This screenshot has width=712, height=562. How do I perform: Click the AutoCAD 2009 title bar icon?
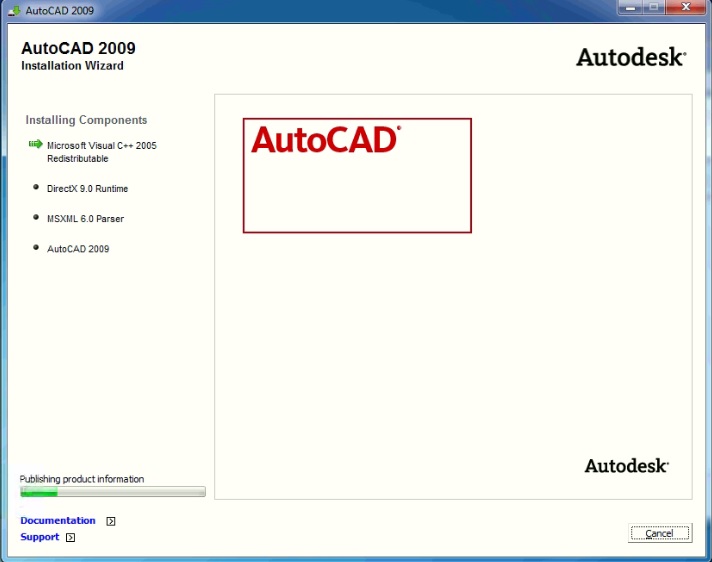click(13, 9)
